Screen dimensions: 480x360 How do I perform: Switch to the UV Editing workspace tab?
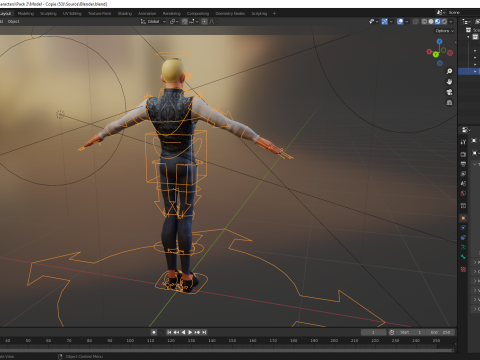[72, 14]
